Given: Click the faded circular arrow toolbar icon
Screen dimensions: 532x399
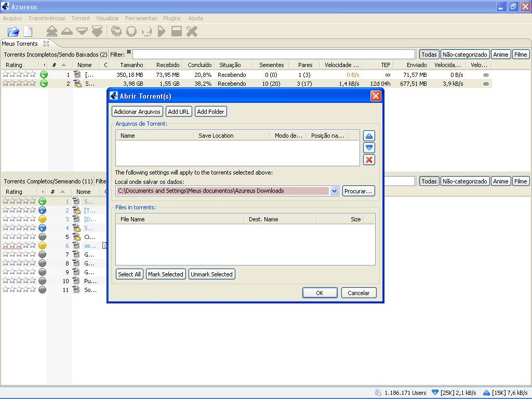Looking at the screenshot, I should pyautogui.click(x=146, y=32).
